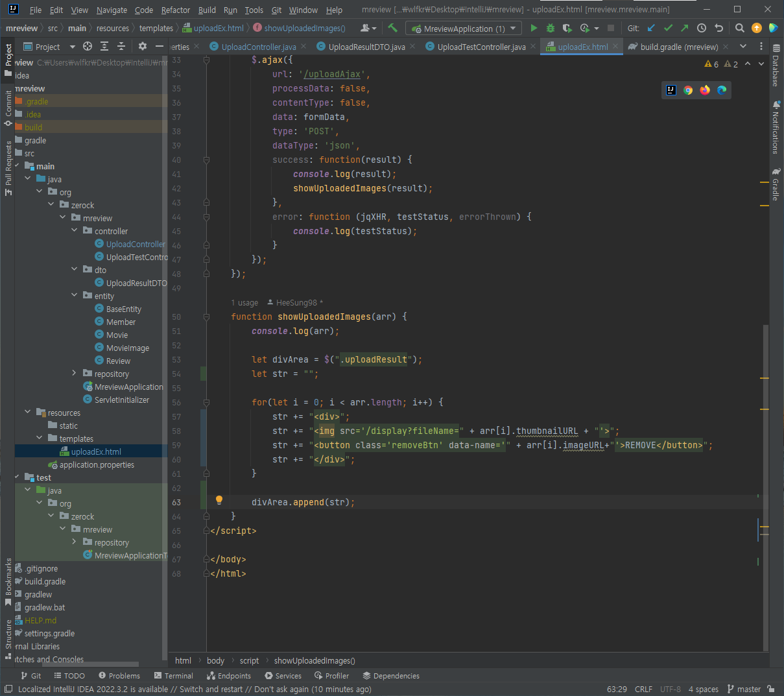The width and height of the screenshot is (784, 696).
Task: Run with Coverage shield icon
Action: tap(567, 28)
